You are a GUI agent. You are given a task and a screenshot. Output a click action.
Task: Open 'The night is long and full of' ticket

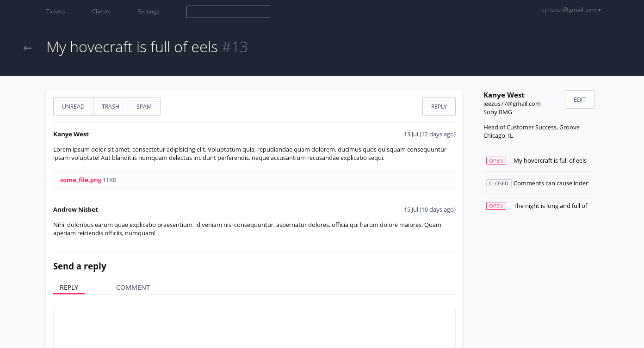551,206
